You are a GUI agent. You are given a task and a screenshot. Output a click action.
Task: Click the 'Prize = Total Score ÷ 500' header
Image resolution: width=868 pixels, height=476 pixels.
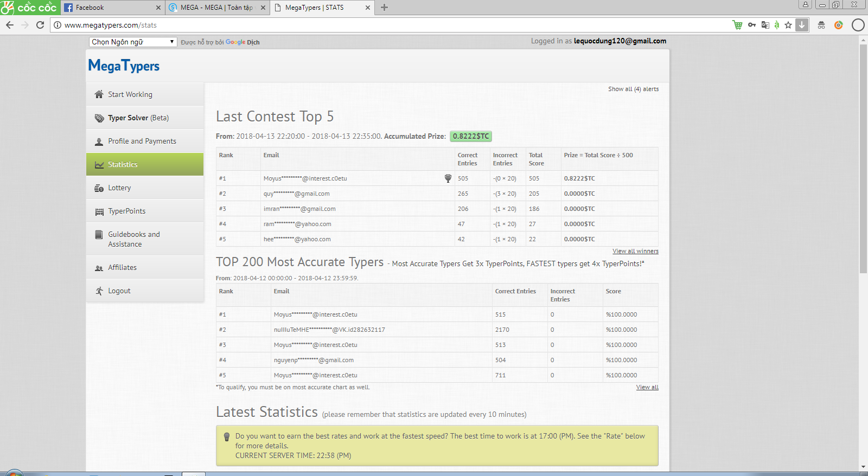click(598, 155)
